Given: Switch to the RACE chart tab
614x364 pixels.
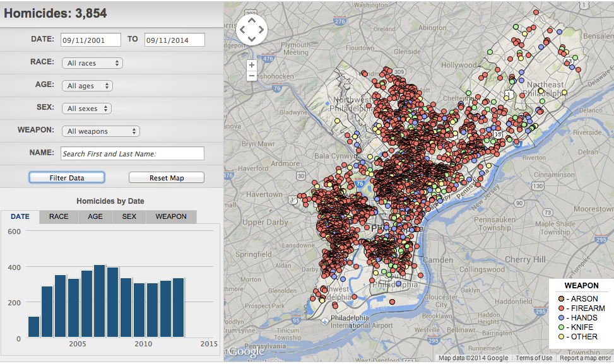Looking at the screenshot, I should [59, 216].
